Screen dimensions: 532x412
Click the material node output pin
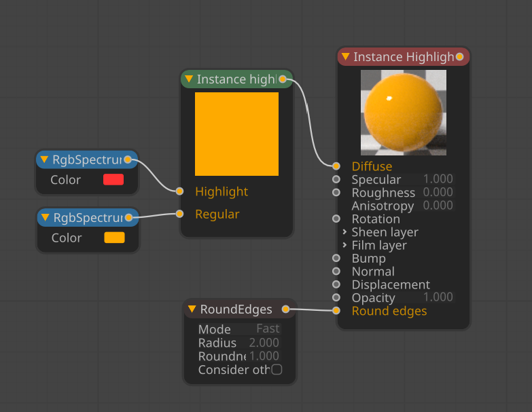(x=460, y=57)
